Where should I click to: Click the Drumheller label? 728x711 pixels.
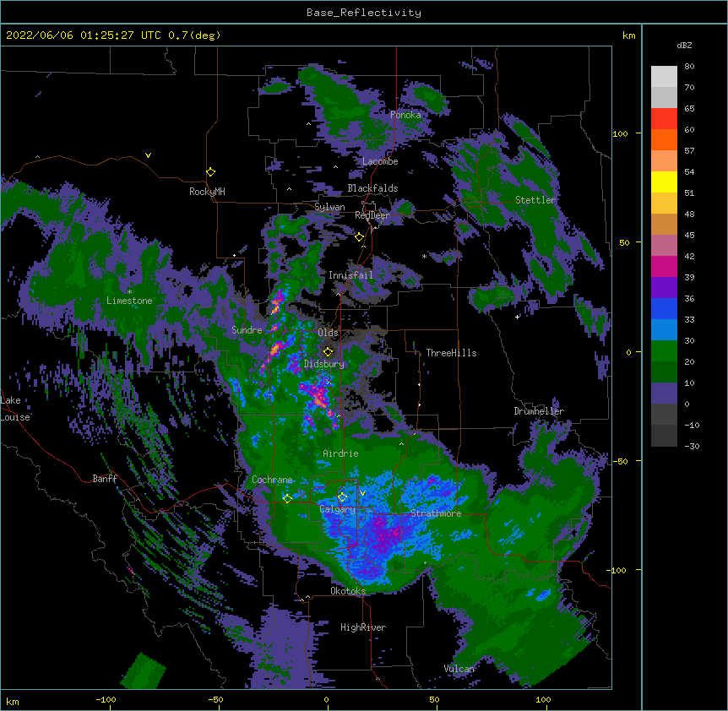539,411
